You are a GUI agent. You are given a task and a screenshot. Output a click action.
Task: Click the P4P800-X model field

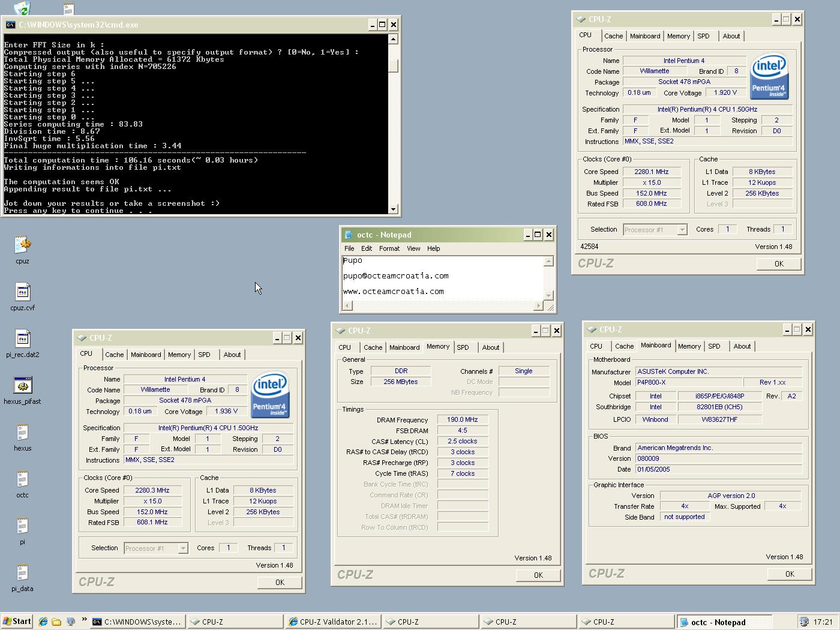click(688, 382)
